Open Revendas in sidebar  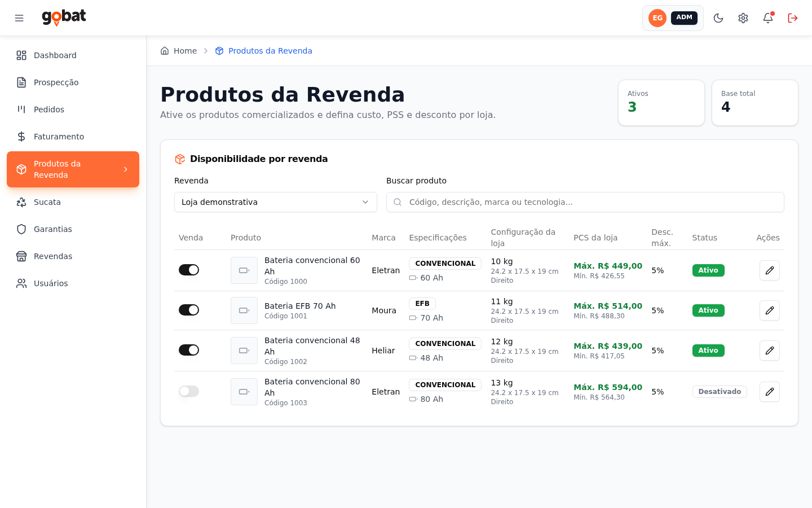tap(73, 256)
